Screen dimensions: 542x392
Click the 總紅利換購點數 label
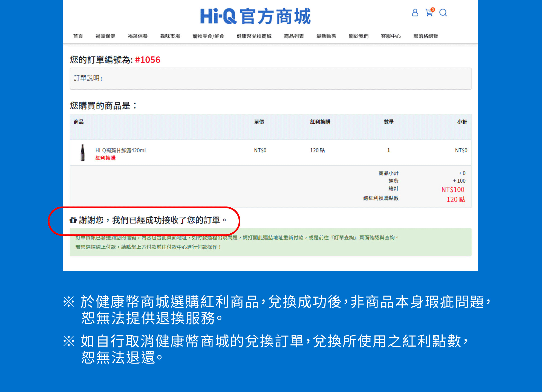[x=381, y=198]
